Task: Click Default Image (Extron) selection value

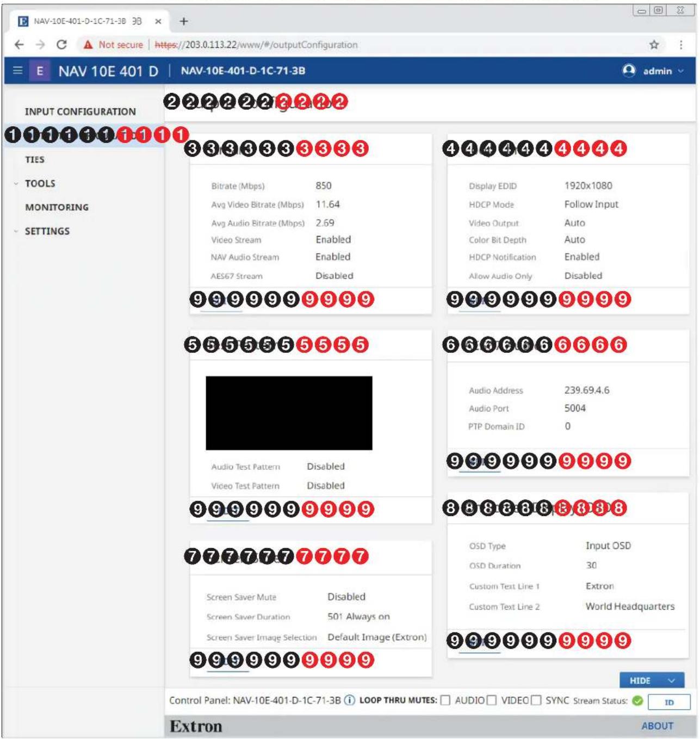Action: click(377, 637)
